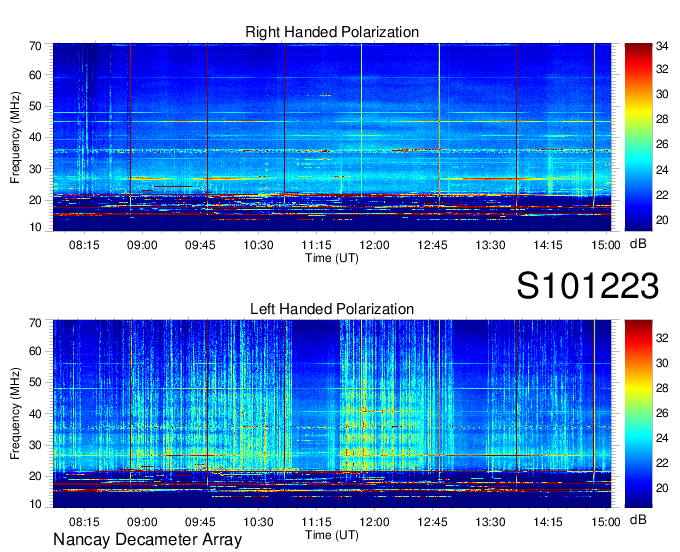Click 10:30 tick on Right Handed time axis
Image resolution: width=680 pixels, height=552 pixels.
coord(258,245)
